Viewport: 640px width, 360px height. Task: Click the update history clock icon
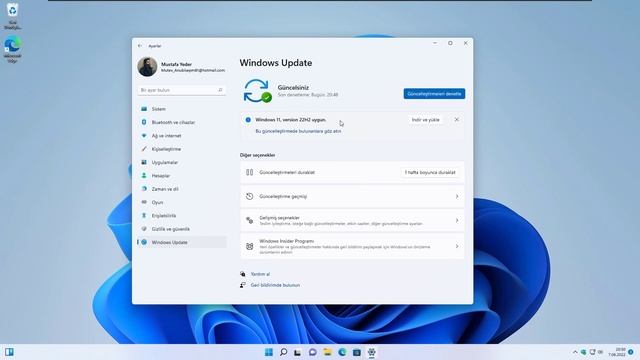tap(249, 196)
